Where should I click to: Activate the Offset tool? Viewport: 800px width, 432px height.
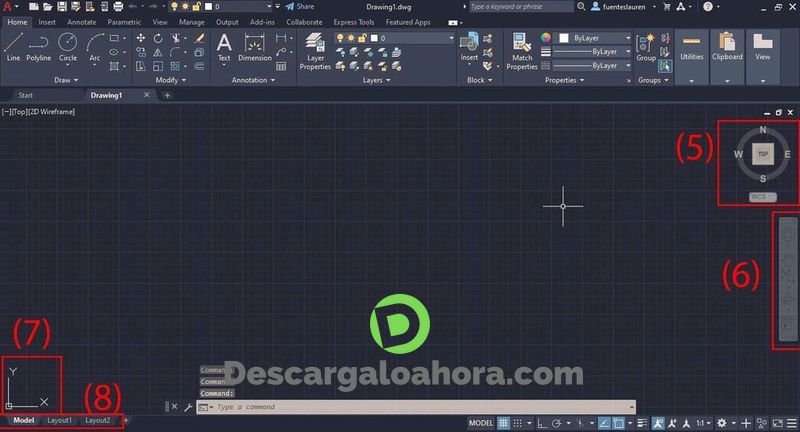click(199, 66)
